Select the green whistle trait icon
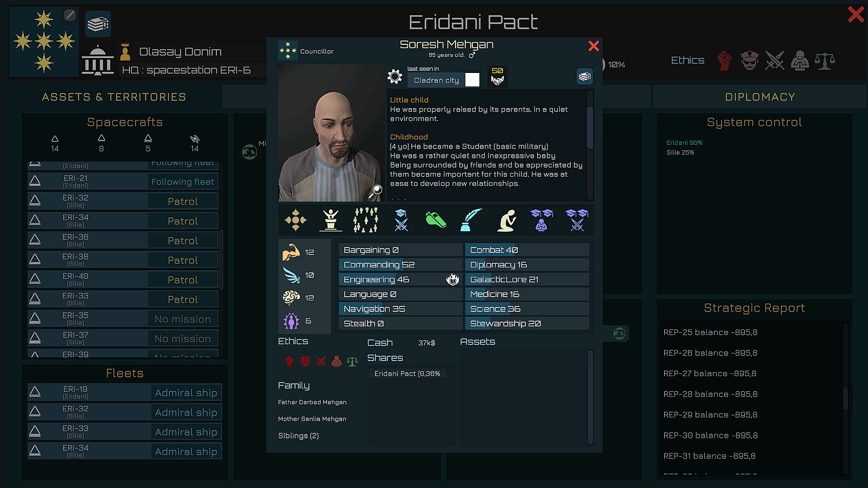 tap(436, 220)
